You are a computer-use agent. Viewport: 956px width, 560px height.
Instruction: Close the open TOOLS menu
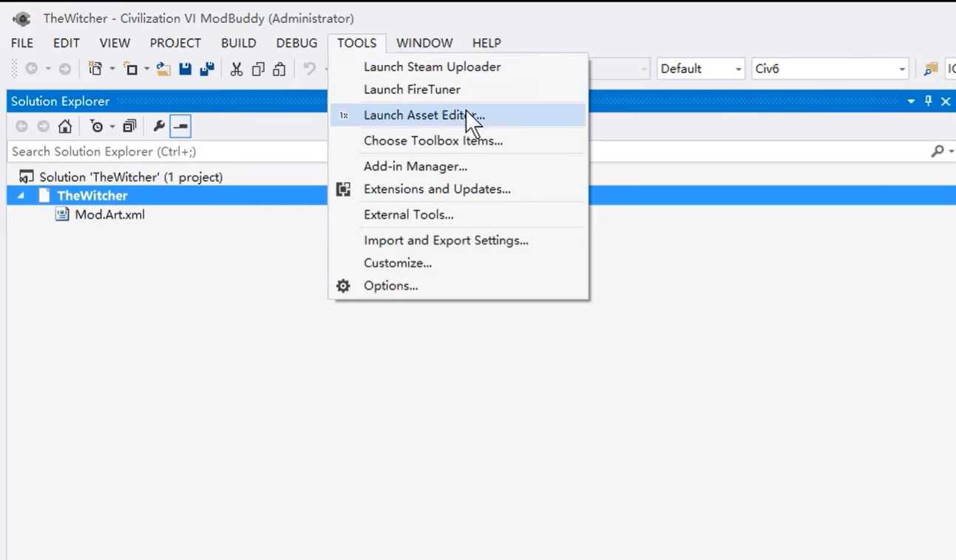(357, 43)
